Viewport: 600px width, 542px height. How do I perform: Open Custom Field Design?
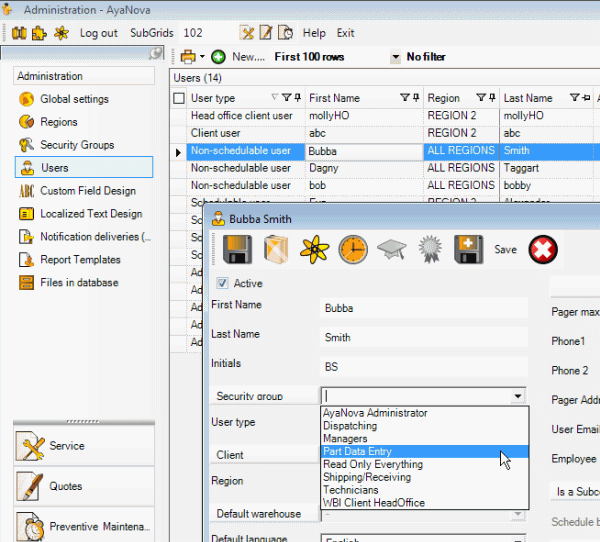coord(88,191)
